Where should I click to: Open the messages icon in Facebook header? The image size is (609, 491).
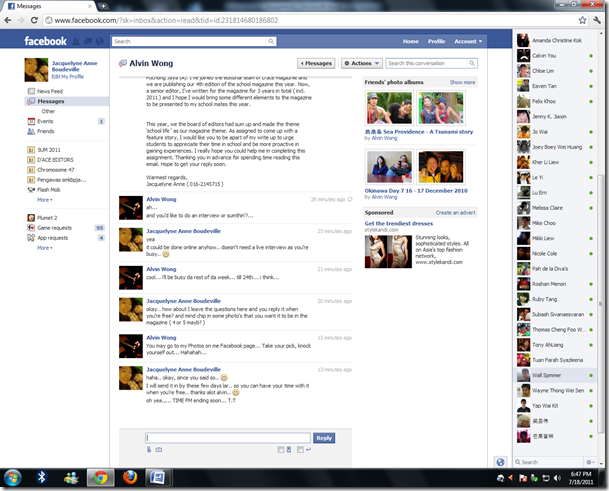click(88, 41)
